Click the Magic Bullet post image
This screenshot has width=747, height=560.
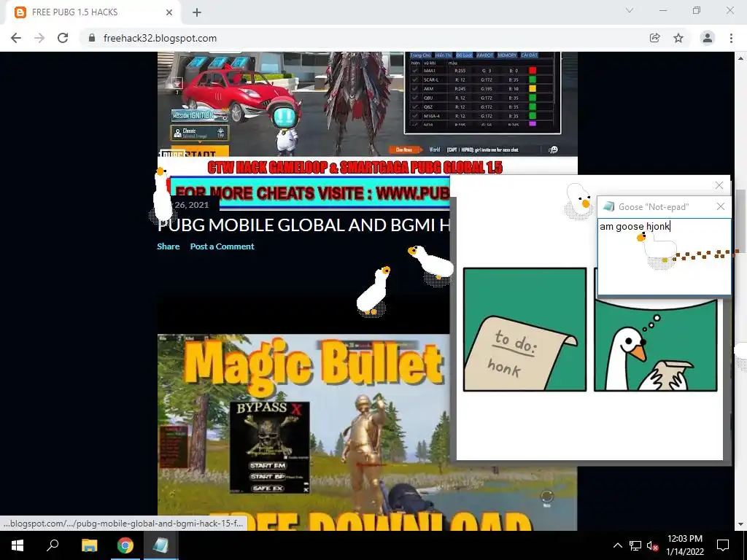tap(303, 432)
